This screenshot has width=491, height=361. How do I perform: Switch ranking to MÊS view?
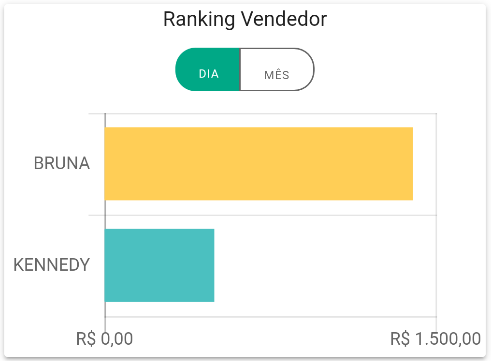pos(277,69)
